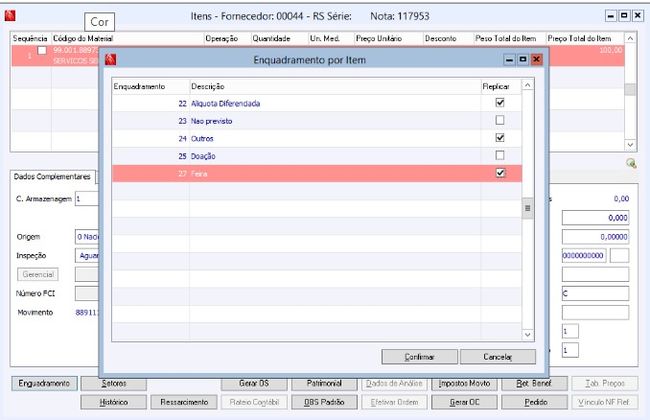Click the Preço Total do Item header
Viewport: 650px width, 420px height.
(x=585, y=39)
